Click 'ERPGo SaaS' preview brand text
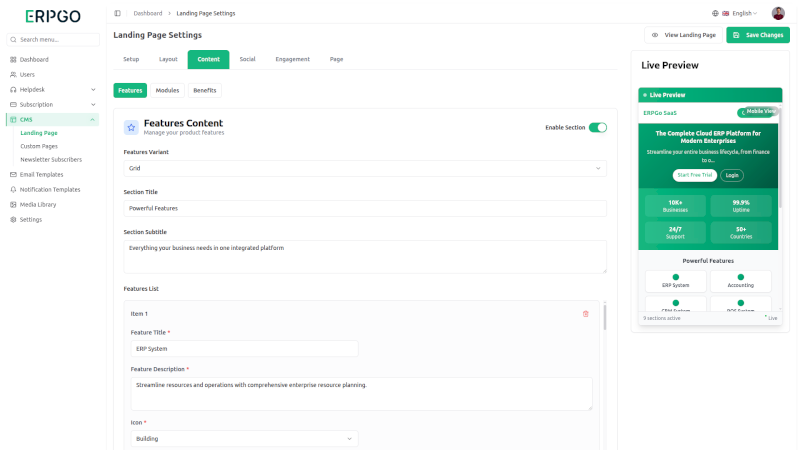800x450 pixels. click(x=660, y=113)
